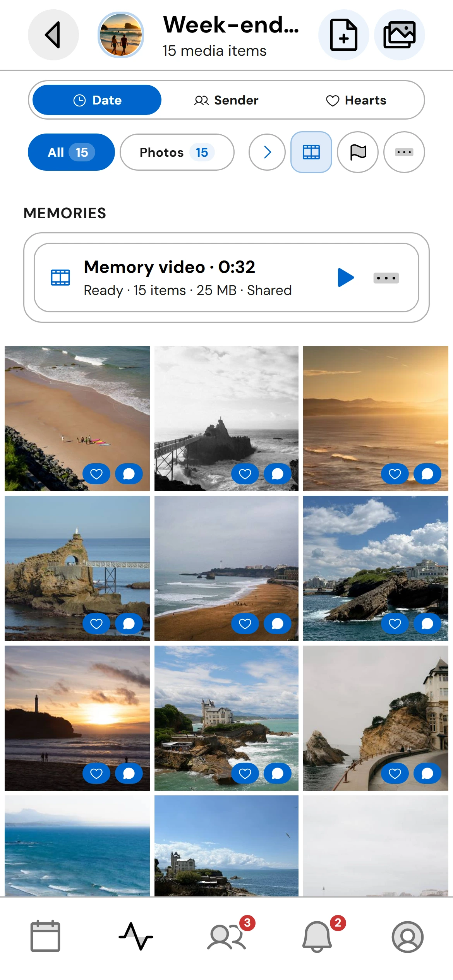The image size is (453, 980).
Task: Tap the '15 media items' subtitle
Action: click(214, 51)
